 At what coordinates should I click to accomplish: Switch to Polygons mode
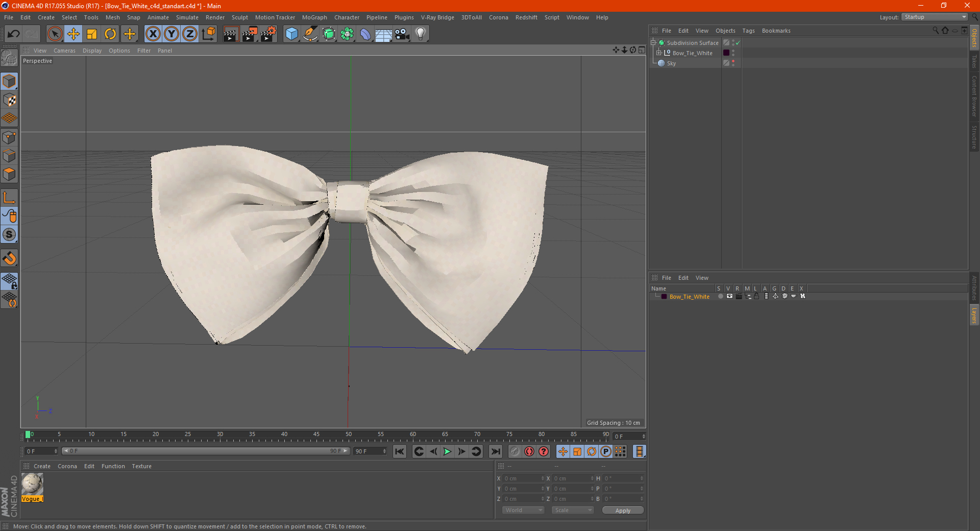pos(9,174)
